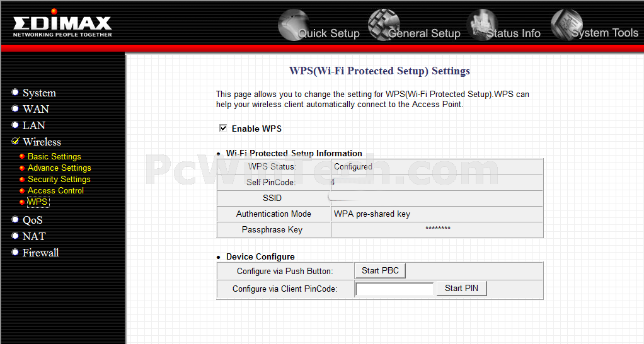Image resolution: width=644 pixels, height=344 pixels.
Task: Go to Security Settings under Wireless
Action: pos(59,180)
